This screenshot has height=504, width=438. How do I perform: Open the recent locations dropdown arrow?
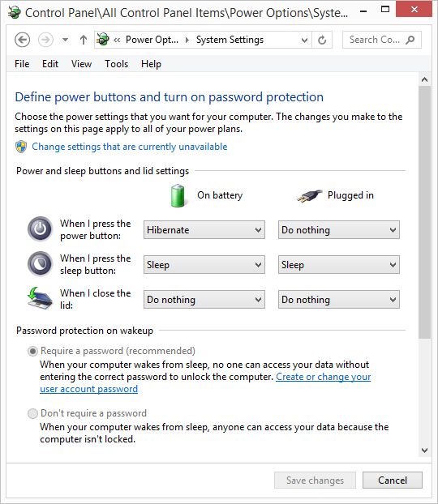point(65,40)
